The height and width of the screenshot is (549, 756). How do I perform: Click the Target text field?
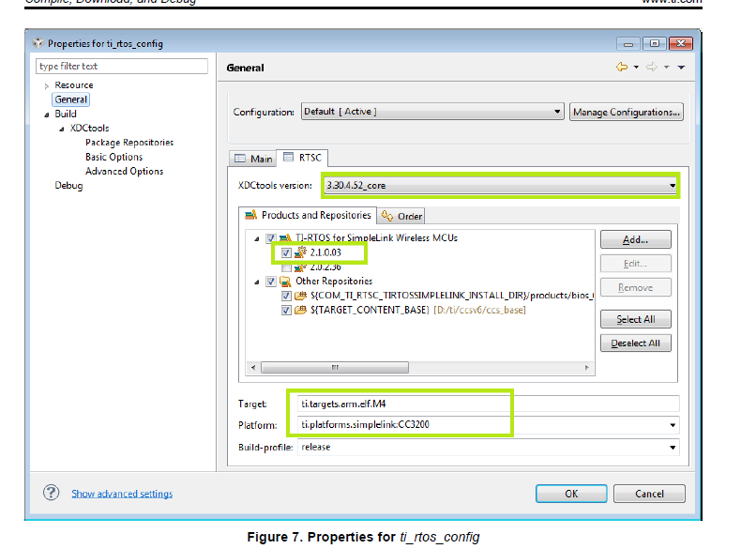point(489,404)
